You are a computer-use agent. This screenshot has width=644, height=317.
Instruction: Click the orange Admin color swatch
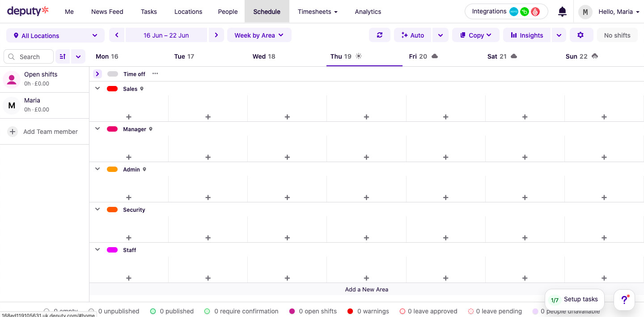(x=112, y=170)
